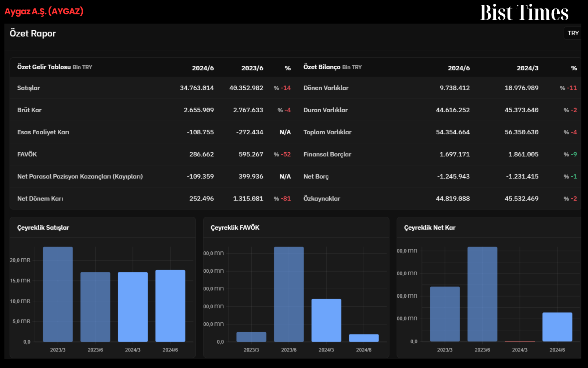588x368 pixels.
Task: Click the 2024/3 column header in Özet Bilanço
Action: click(528, 68)
